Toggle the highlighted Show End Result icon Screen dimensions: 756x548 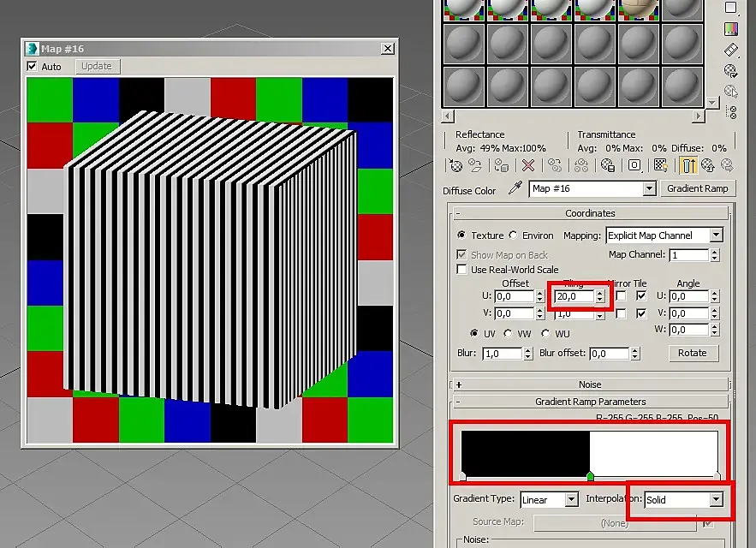pos(688,165)
